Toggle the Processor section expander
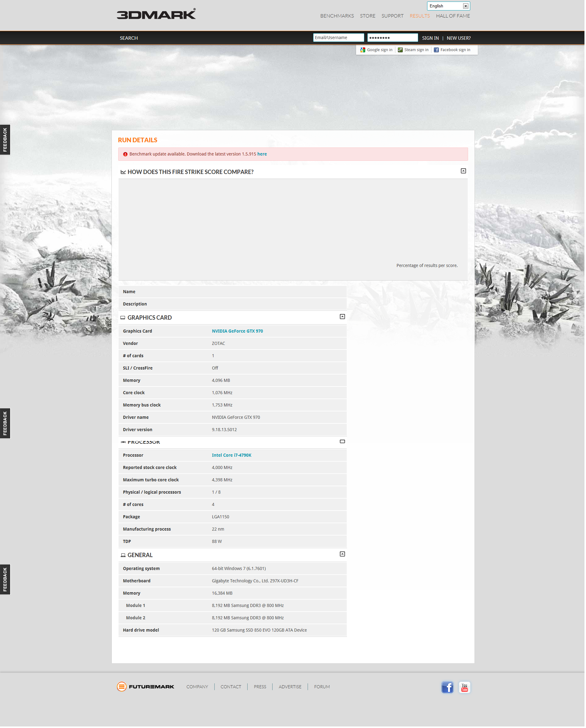This screenshot has width=586, height=728. (x=342, y=441)
